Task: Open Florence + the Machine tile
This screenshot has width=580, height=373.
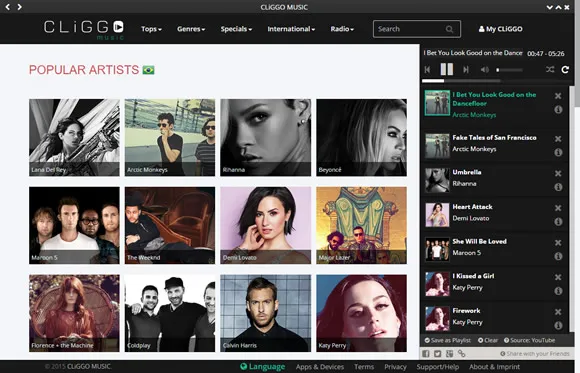Action: (74, 313)
